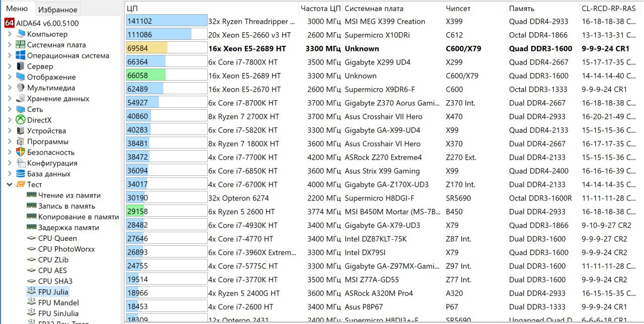Expand the Операционная система tree node
The image size is (644, 324).
pyautogui.click(x=10, y=55)
